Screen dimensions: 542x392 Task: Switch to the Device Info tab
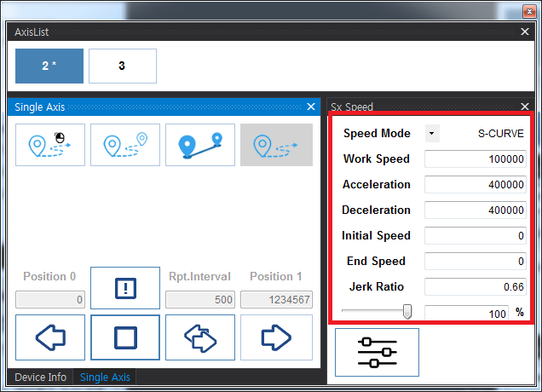pyautogui.click(x=39, y=378)
